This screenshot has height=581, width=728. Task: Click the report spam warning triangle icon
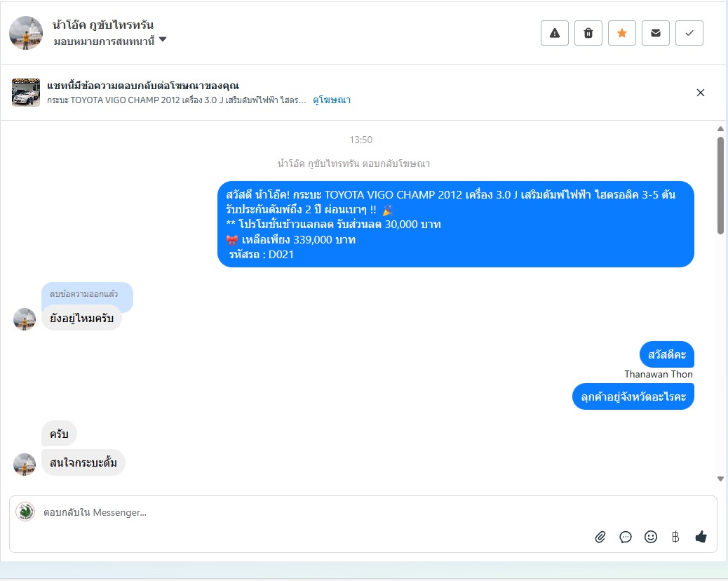[554, 33]
